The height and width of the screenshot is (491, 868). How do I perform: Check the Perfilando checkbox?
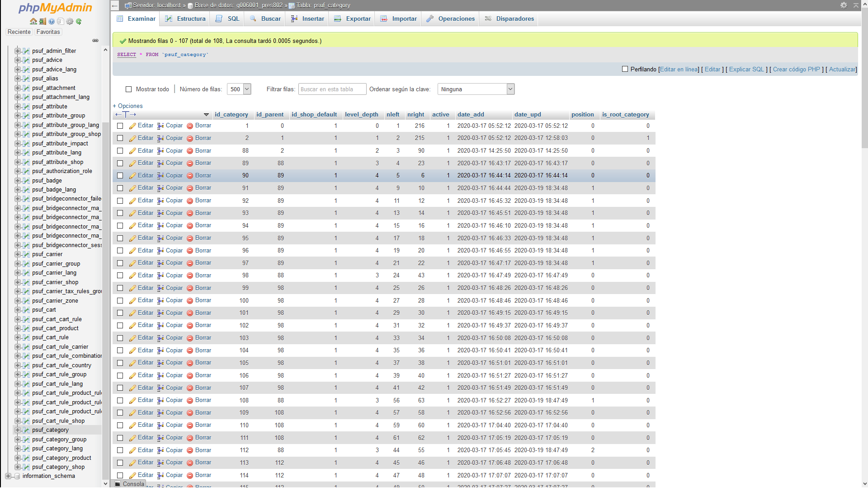pos(625,69)
